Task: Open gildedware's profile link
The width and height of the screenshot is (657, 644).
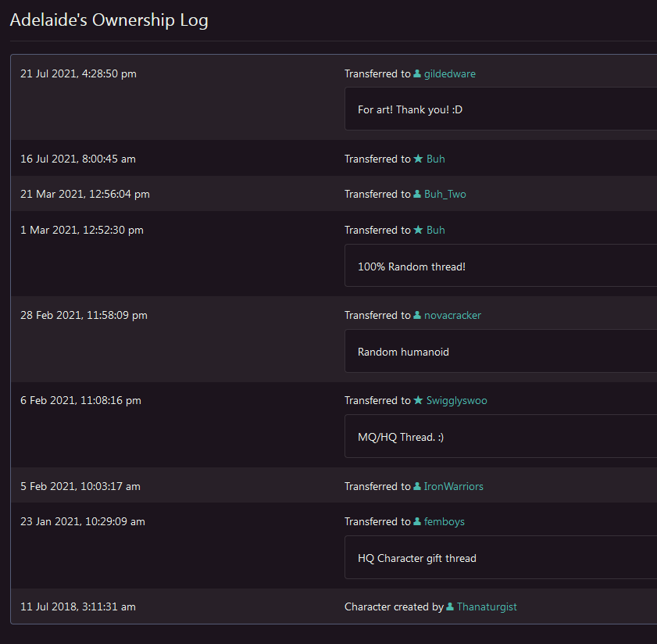Action: coord(449,74)
